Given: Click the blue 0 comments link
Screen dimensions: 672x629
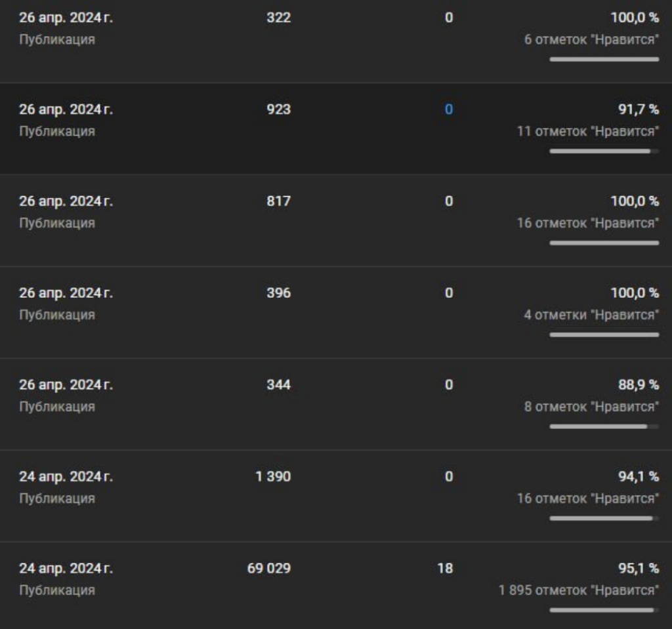Looking at the screenshot, I should pyautogui.click(x=449, y=110).
